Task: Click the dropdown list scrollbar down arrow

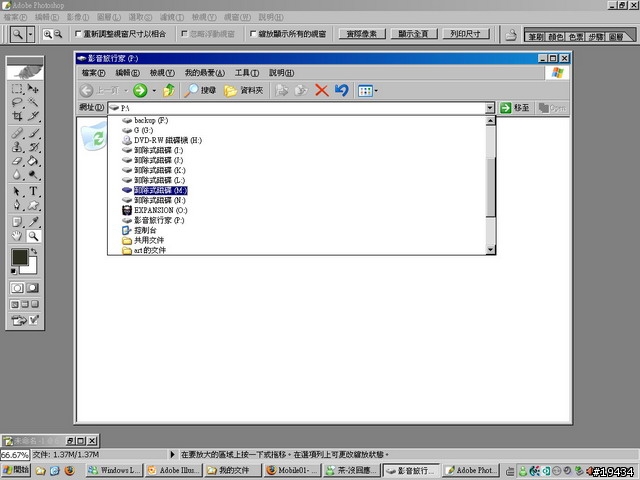Action: [x=491, y=249]
